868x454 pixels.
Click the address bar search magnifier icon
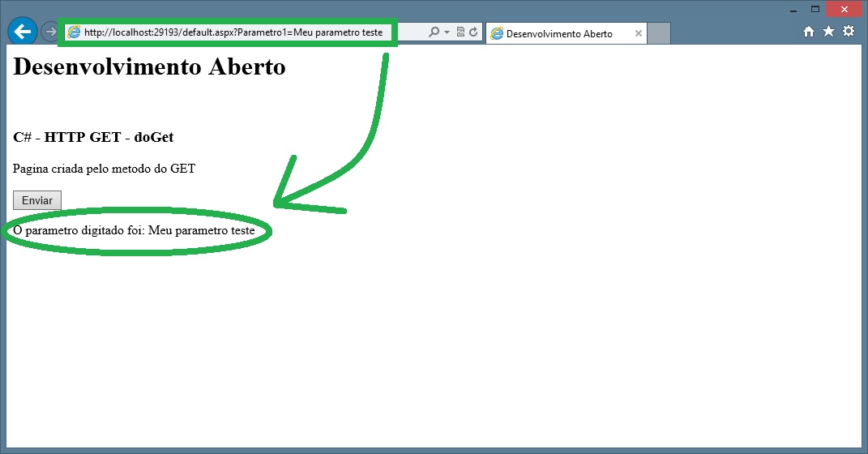point(434,32)
